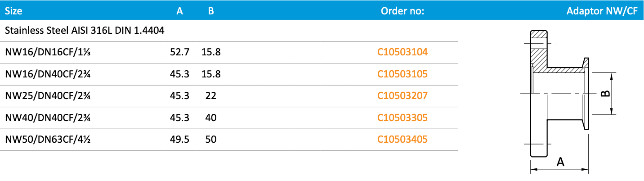Select the NW16/DN40CF/2¾ size row

(x=48, y=74)
